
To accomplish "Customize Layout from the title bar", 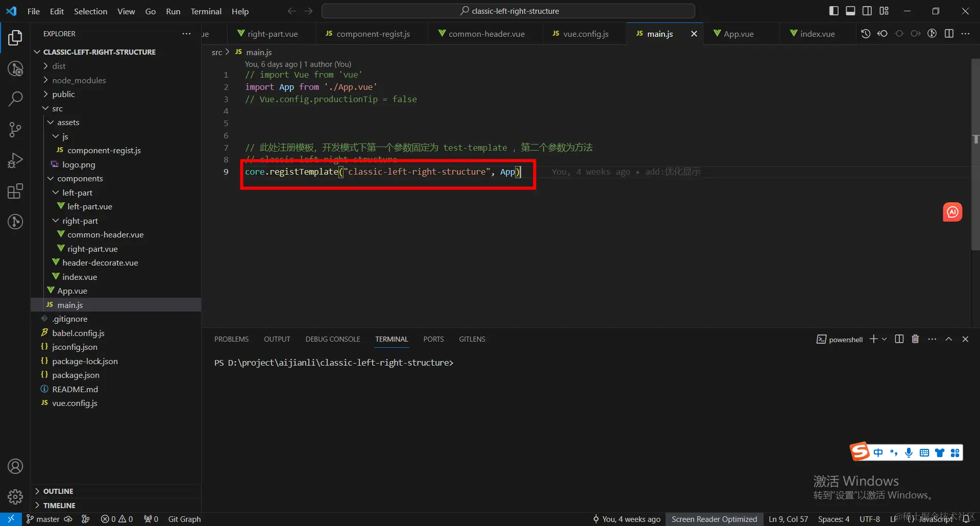I will coord(884,11).
